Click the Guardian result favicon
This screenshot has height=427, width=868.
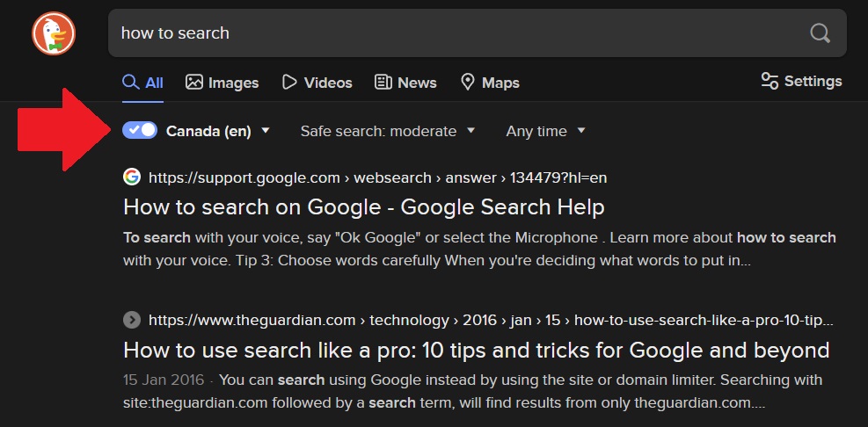132,320
